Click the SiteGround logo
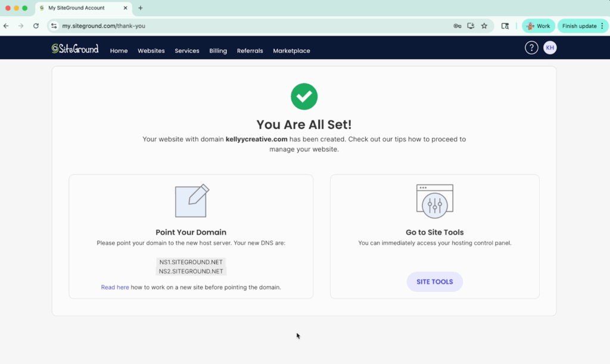610x364 pixels. pyautogui.click(x=75, y=49)
